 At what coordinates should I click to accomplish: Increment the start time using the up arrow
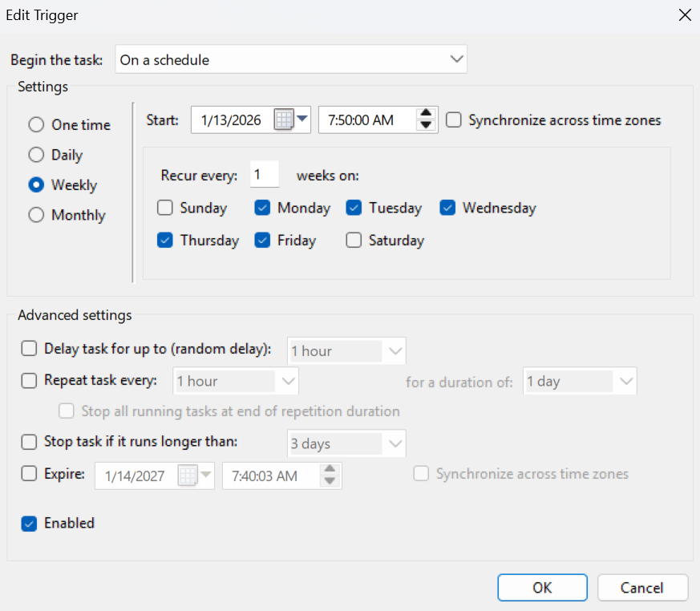[425, 115]
